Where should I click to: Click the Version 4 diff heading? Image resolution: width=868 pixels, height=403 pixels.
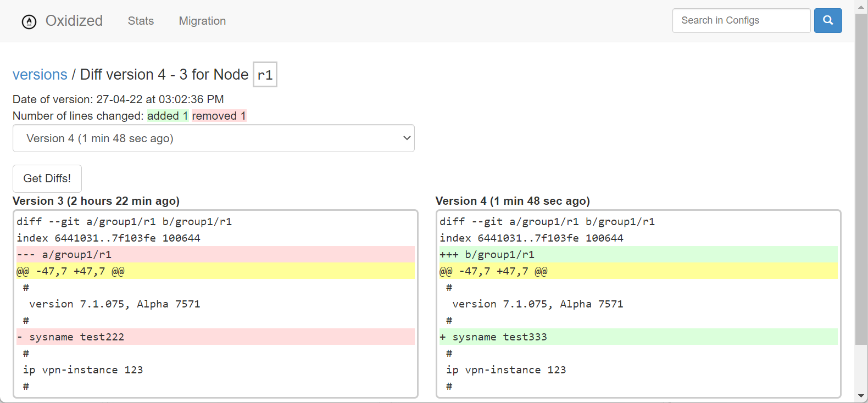[513, 201]
